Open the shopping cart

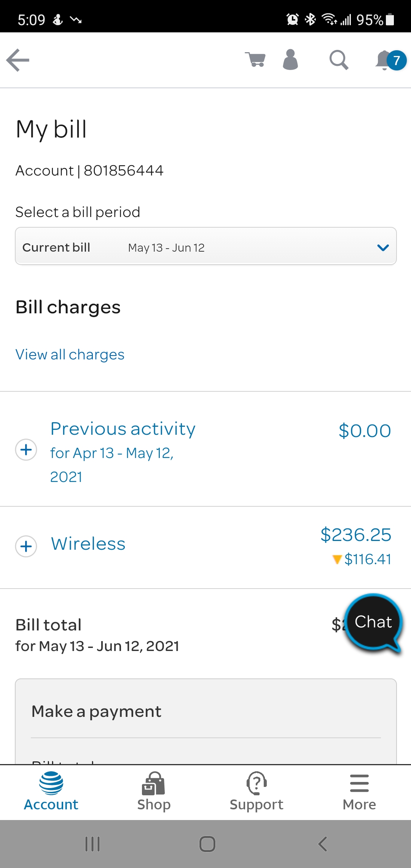pos(255,60)
